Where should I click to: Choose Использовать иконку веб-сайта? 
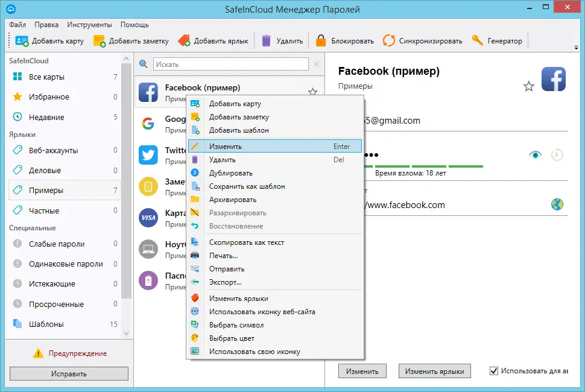coord(275,312)
